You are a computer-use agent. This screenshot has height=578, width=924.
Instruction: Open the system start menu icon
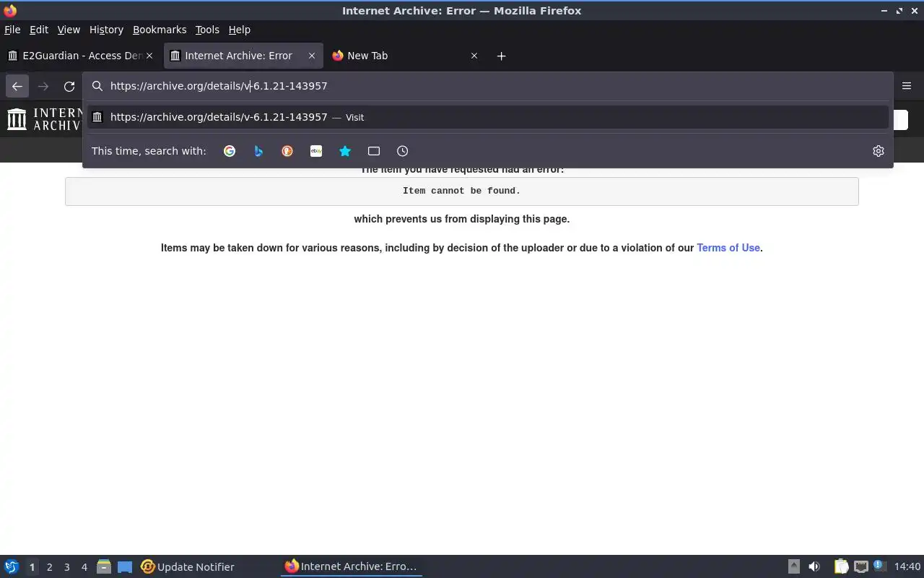[12, 566]
